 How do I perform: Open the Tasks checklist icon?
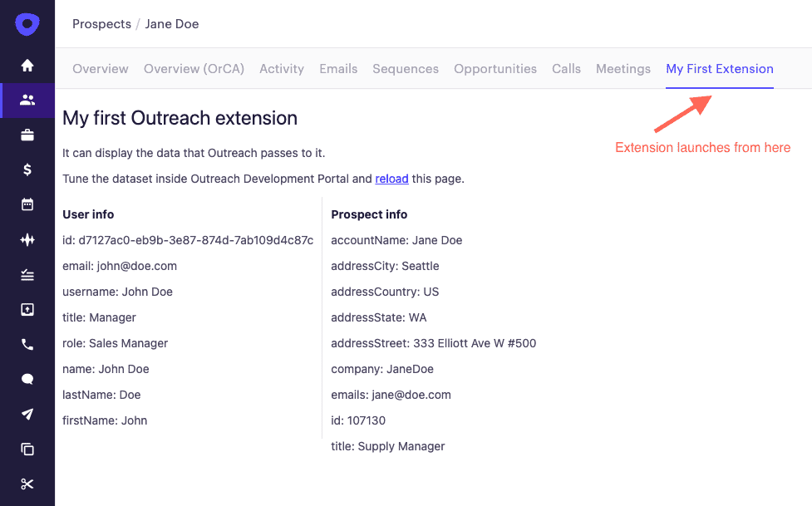pos(27,274)
